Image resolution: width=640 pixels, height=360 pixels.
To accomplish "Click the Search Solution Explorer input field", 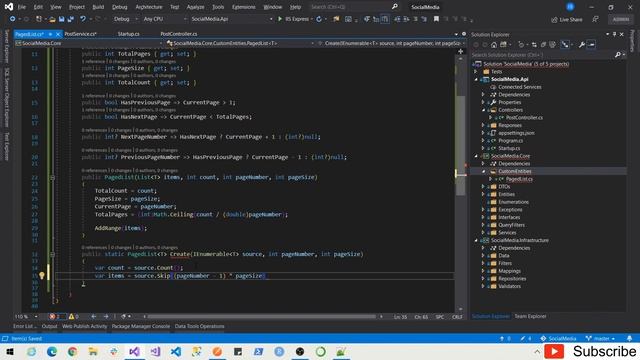I will [x=542, y=55].
